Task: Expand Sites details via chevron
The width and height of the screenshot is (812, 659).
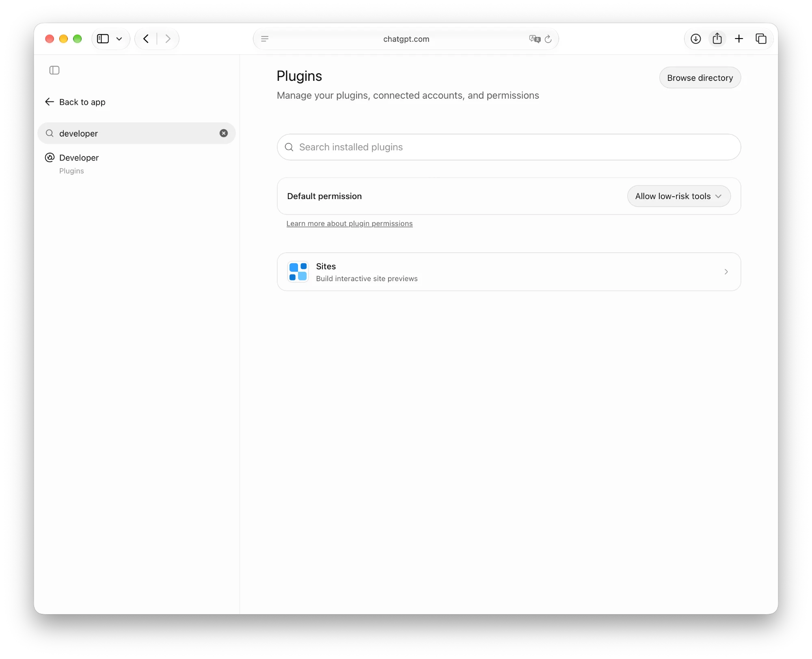Action: (726, 272)
